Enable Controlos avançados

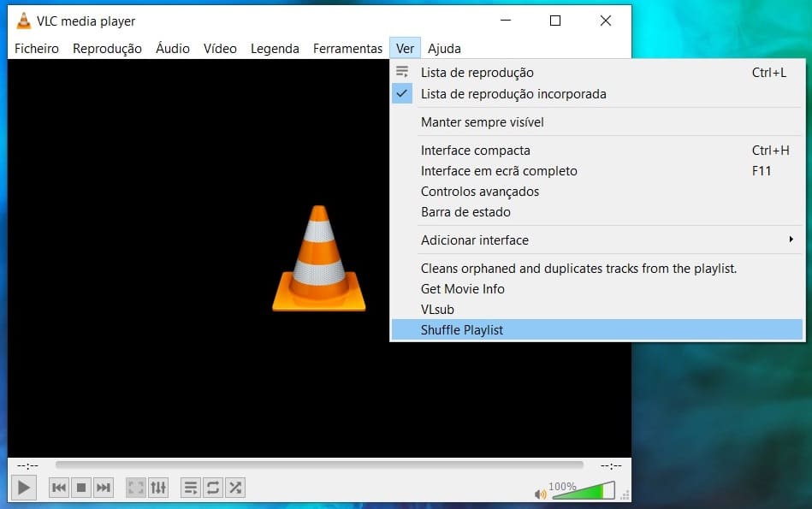click(597, 192)
